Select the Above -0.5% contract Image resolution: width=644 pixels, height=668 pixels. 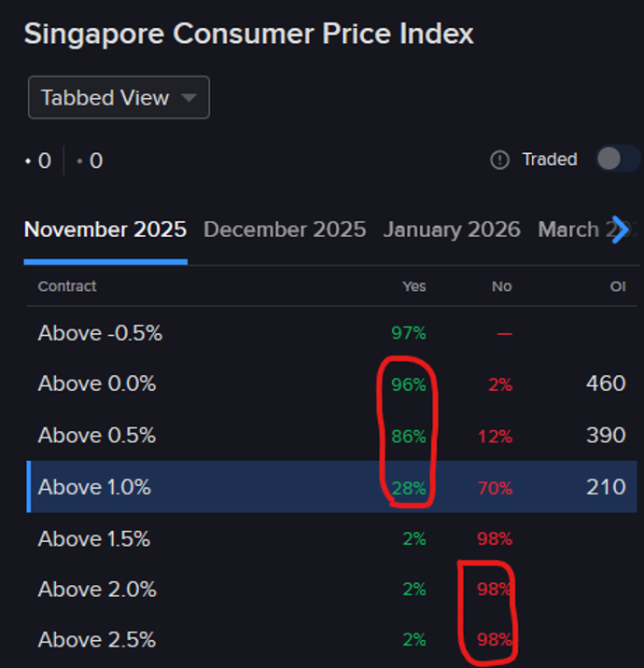point(100,333)
